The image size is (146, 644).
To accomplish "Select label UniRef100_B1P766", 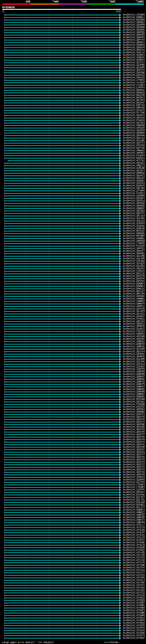I will click(134, 148).
